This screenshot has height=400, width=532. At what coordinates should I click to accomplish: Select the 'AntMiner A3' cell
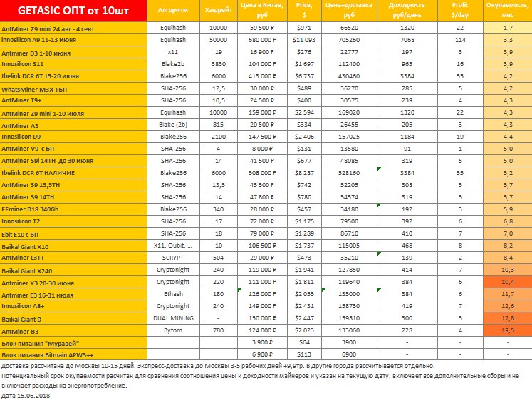tap(73, 125)
